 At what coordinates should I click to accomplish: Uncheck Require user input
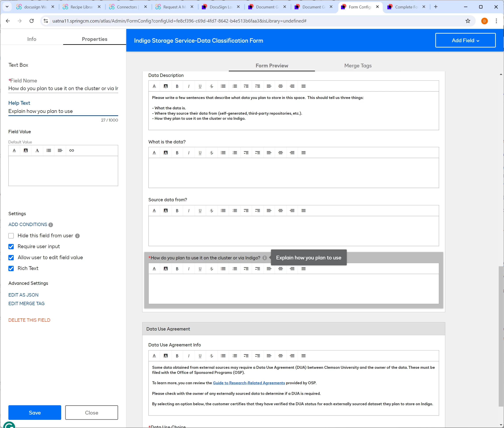point(11,247)
